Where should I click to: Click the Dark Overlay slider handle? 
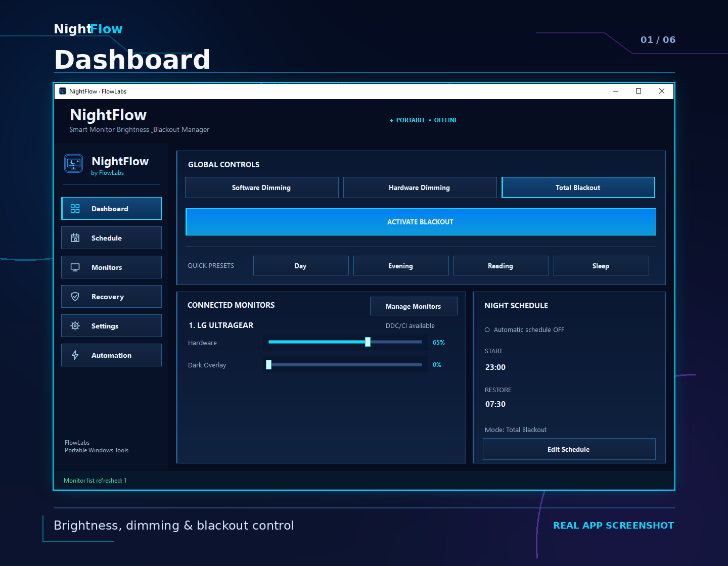(269, 364)
